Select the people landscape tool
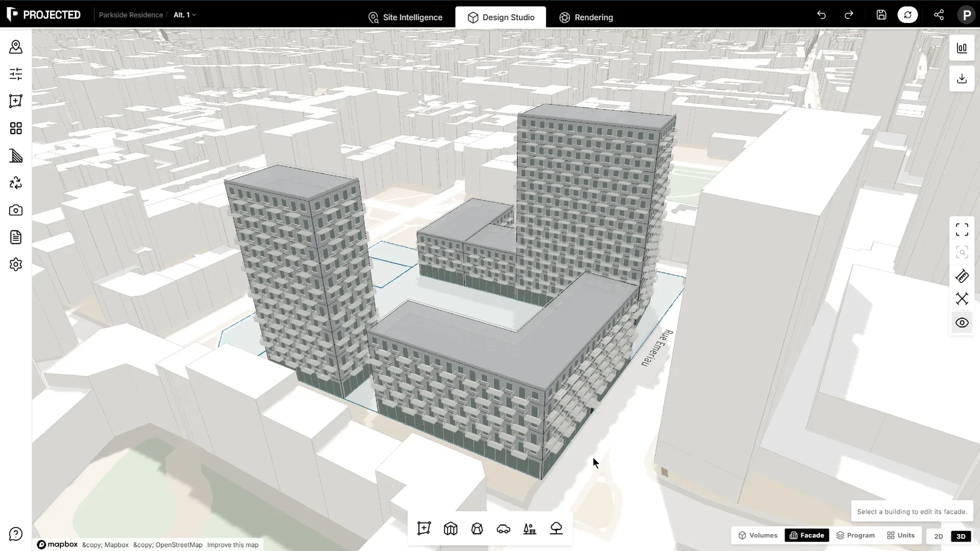This screenshot has width=980, height=551. (530, 529)
